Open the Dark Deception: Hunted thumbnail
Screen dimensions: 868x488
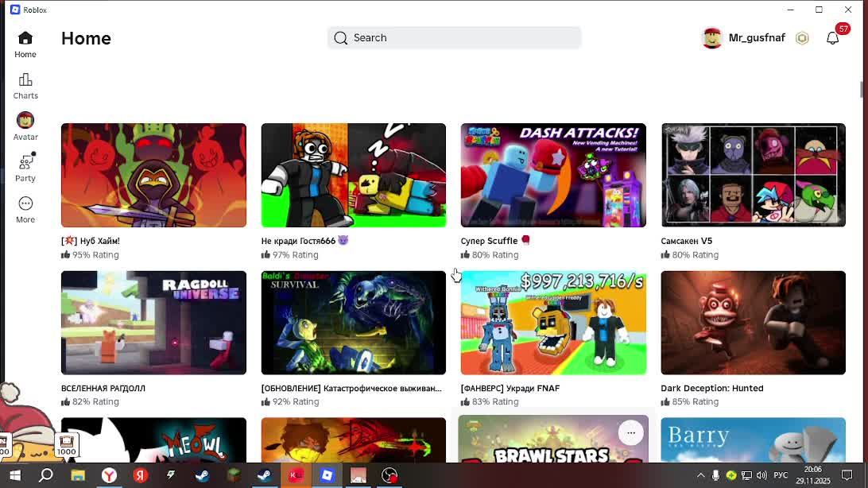pyautogui.click(x=753, y=323)
